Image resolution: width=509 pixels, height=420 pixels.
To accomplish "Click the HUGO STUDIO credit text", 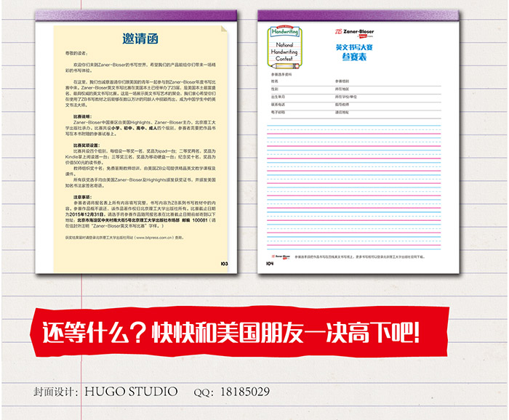I will tap(131, 392).
